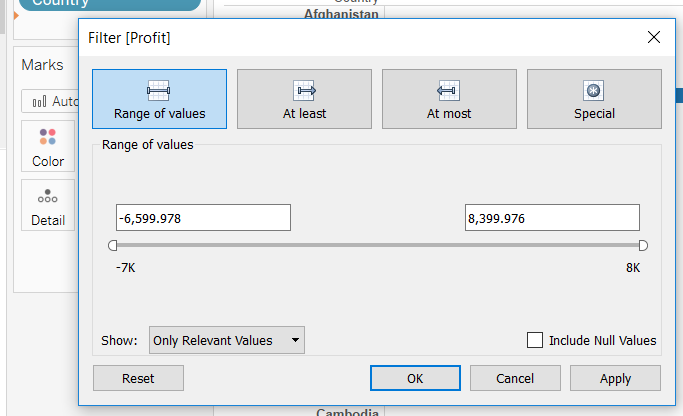The height and width of the screenshot is (416, 683).
Task: Close the Filter Profit dialog
Action: pyautogui.click(x=654, y=37)
